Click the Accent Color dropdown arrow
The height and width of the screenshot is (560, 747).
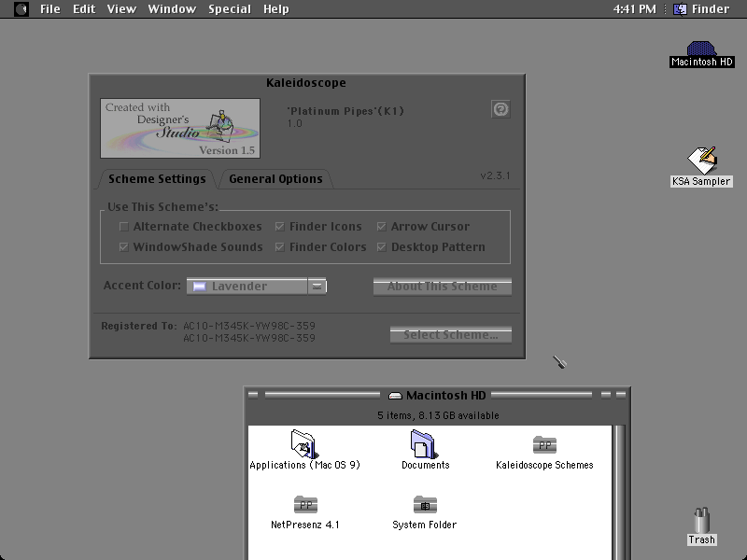click(x=317, y=287)
